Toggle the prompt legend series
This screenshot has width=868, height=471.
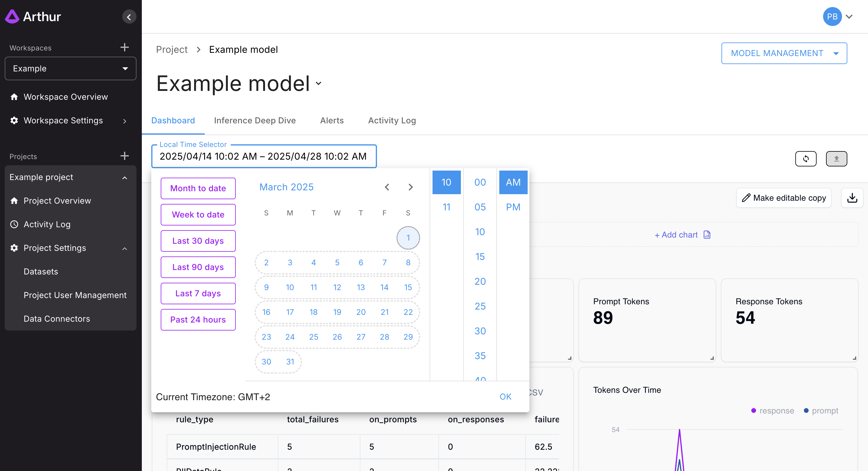824,411
